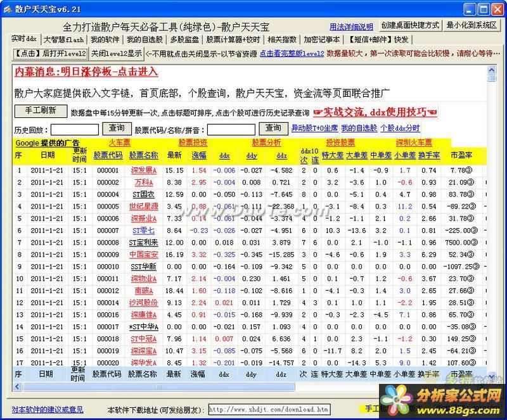Sort by 大单差 column header
Viewport: 507px width, 420px height.
pyautogui.click(x=357, y=155)
